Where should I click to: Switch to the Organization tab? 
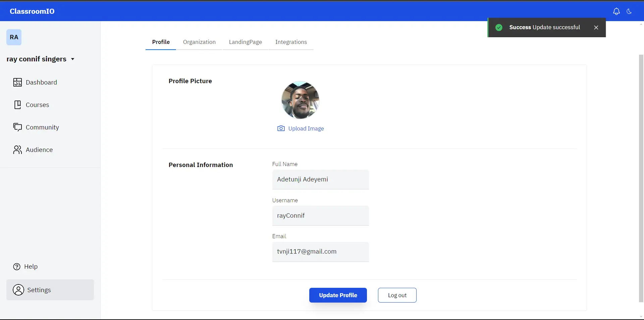coord(199,42)
